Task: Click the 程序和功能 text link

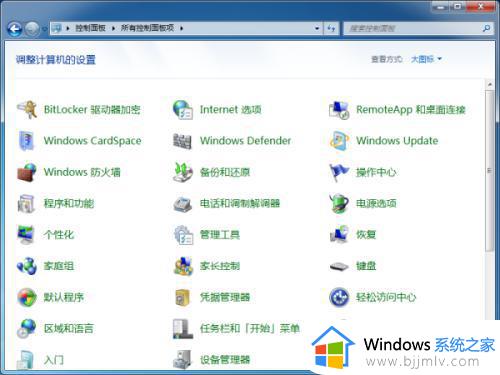Action: pyautogui.click(x=69, y=203)
